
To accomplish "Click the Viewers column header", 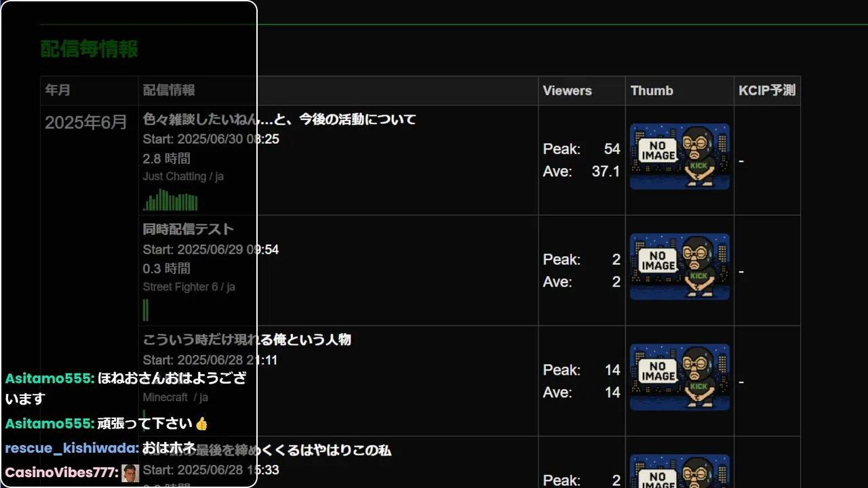I will (567, 90).
